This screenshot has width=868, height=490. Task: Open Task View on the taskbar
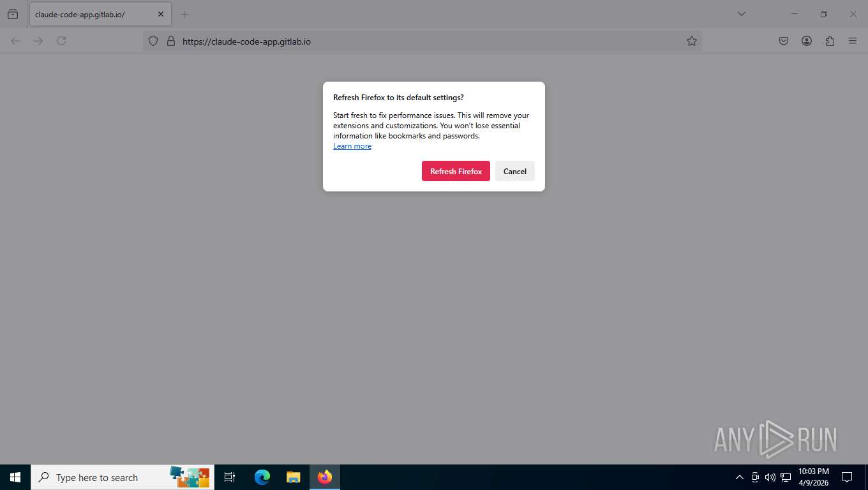pyautogui.click(x=230, y=477)
